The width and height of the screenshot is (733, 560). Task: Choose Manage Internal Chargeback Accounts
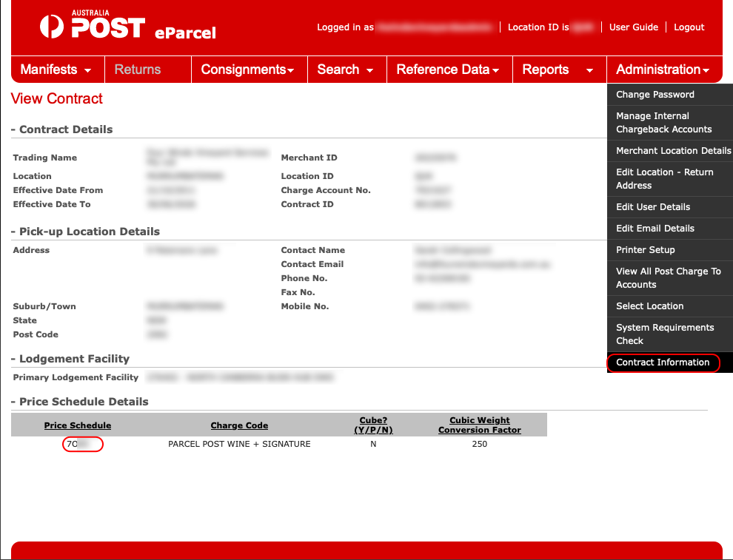(x=670, y=123)
